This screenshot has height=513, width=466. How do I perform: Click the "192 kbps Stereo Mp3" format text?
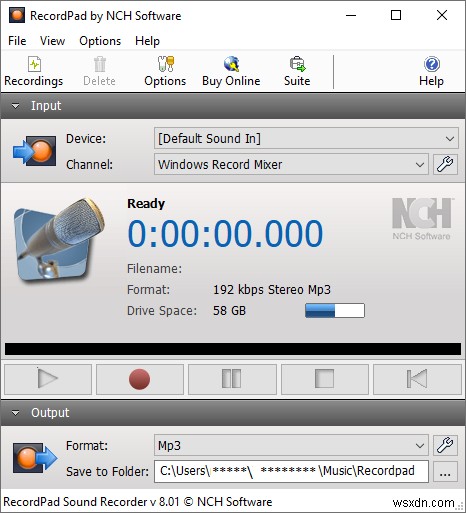(272, 290)
